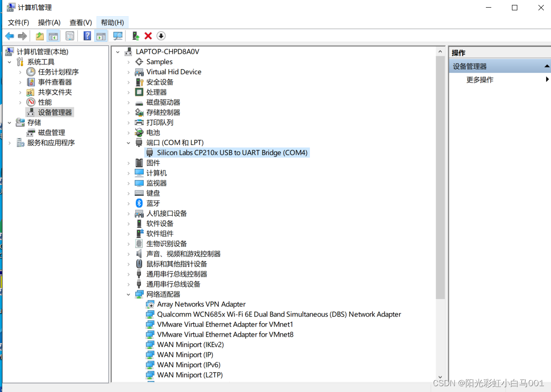Viewport: 551px width, 392px height.
Task: Click the 事件查看器 icon
Action: pos(31,82)
